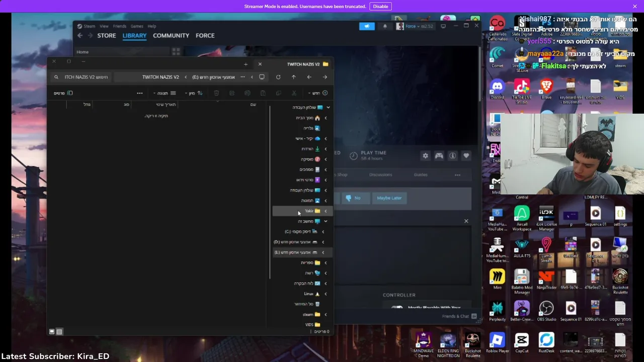Open game settings gear in Steam
The height and width of the screenshot is (362, 644).
pyautogui.click(x=426, y=156)
